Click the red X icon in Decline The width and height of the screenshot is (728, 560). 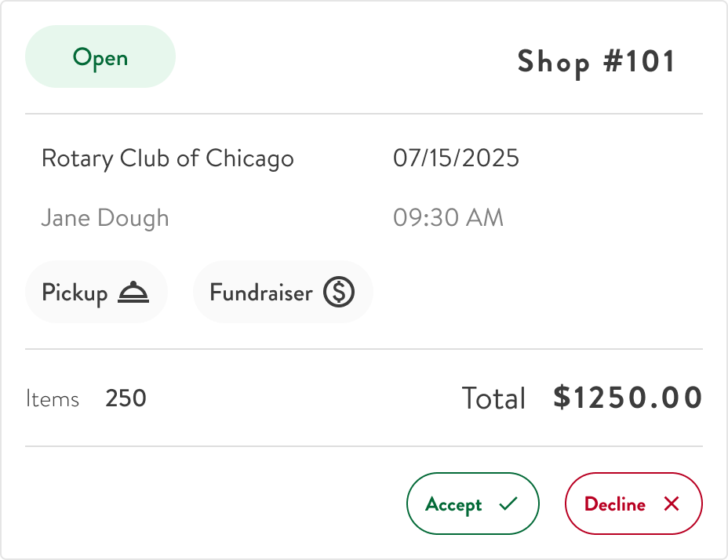pyautogui.click(x=672, y=504)
